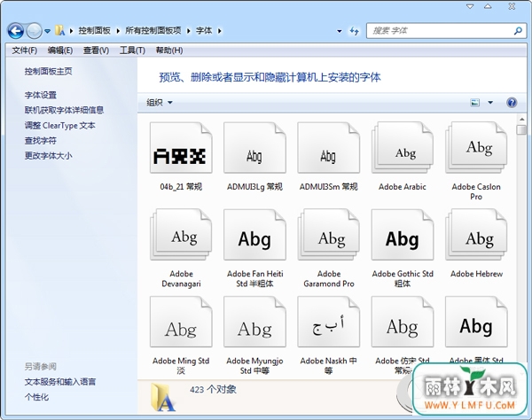The image size is (532, 420).
Task: Click 联机获取字体详细信息 link
Action: point(64,110)
